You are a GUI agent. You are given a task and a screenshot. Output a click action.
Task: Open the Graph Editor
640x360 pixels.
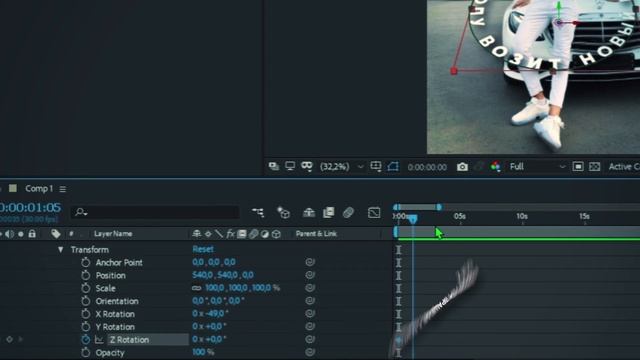(374, 213)
